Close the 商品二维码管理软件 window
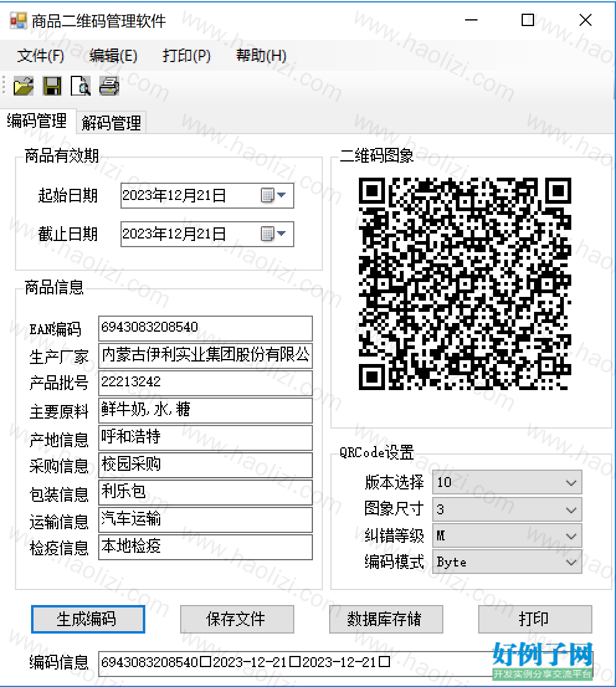The width and height of the screenshot is (616, 687). pyautogui.click(x=586, y=20)
